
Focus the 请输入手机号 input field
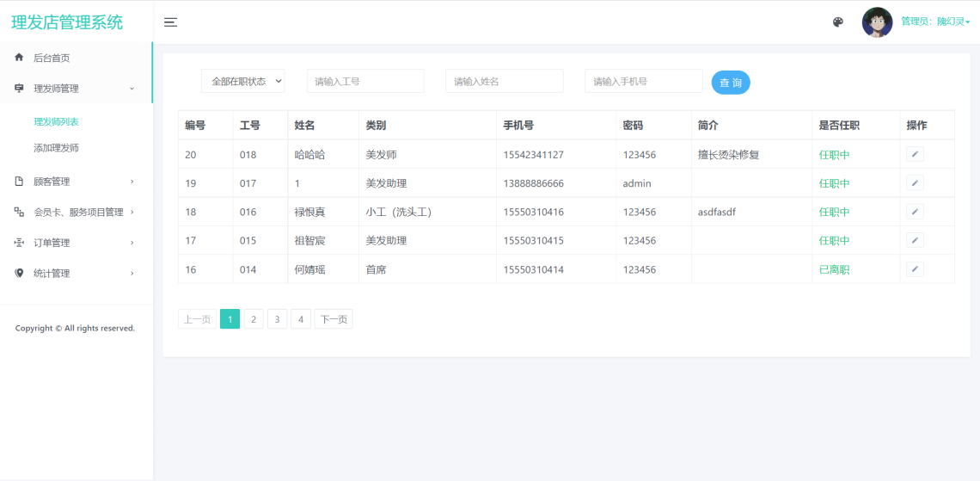(644, 81)
